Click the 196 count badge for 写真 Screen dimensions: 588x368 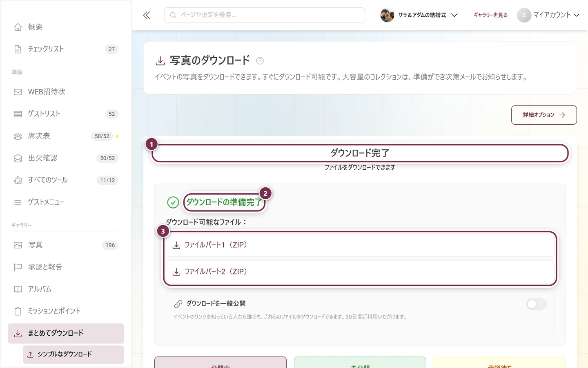pos(110,245)
